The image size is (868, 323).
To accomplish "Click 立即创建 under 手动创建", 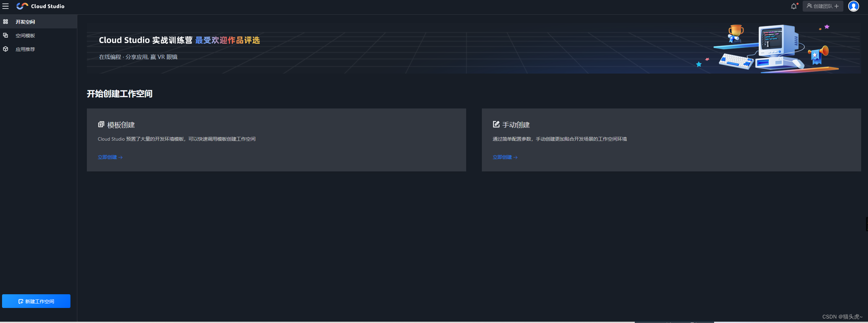I will coord(505,157).
